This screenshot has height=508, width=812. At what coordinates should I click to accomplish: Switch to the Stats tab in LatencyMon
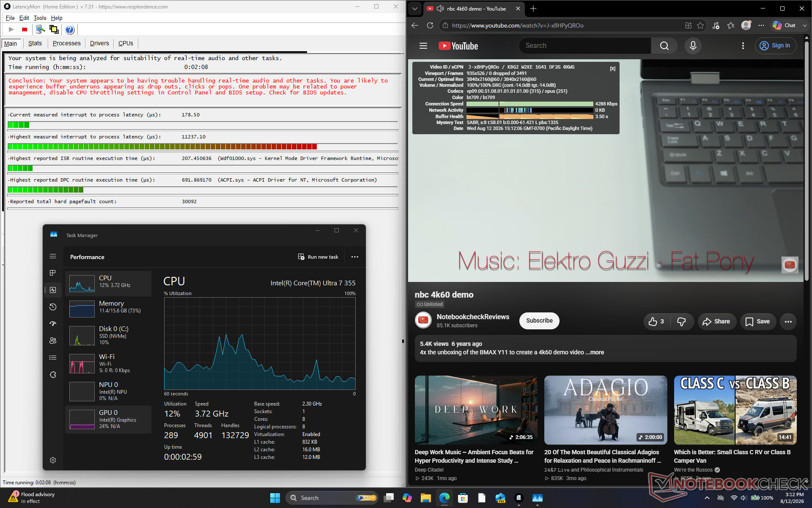pyautogui.click(x=35, y=43)
